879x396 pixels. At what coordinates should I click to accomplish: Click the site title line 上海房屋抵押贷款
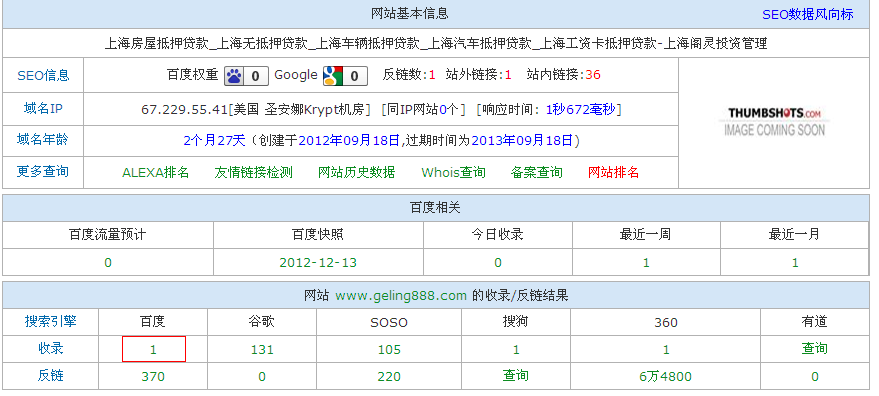(436, 43)
